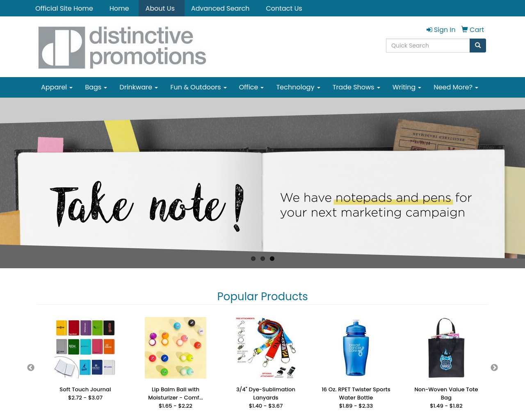Screen dimensions: 525x420
Task: Click the Distinctive Promotions logo
Action: click(122, 47)
